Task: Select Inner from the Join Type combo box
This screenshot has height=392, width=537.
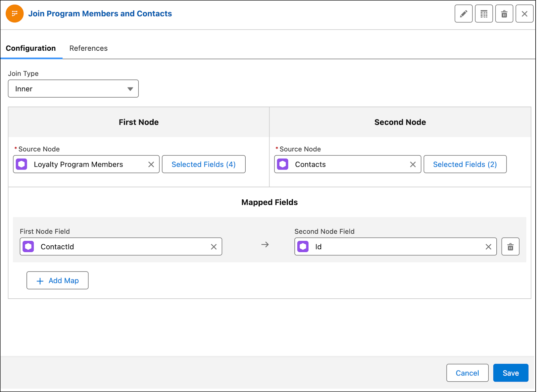Action: tap(73, 89)
